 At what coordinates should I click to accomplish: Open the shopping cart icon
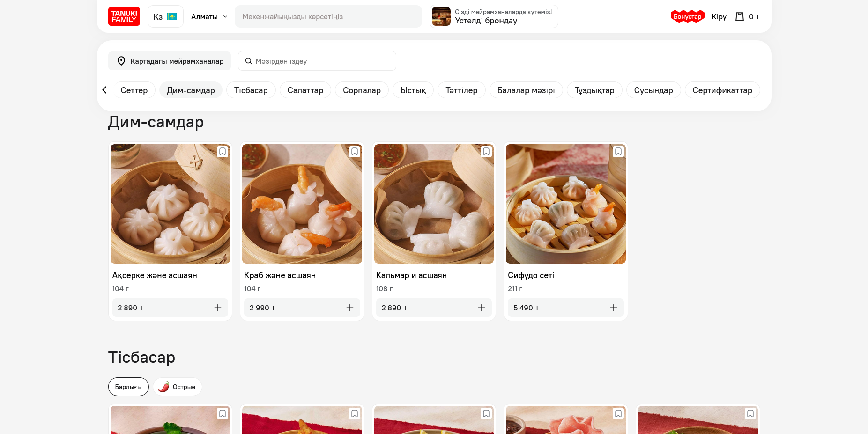[740, 16]
